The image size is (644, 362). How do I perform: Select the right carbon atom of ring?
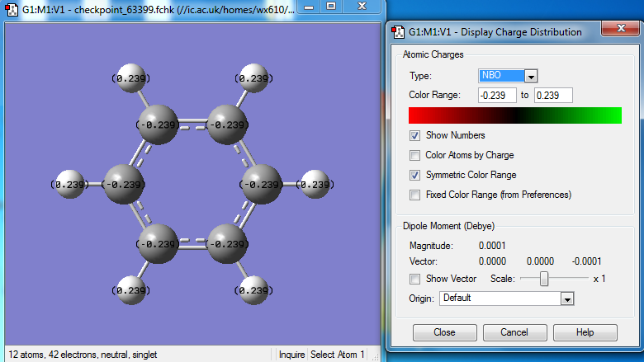pos(262,184)
